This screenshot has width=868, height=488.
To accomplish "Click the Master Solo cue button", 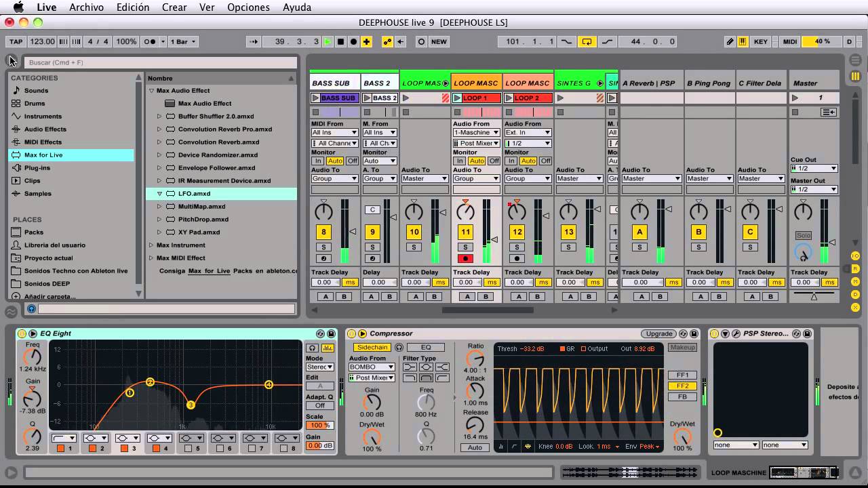I will [803, 235].
